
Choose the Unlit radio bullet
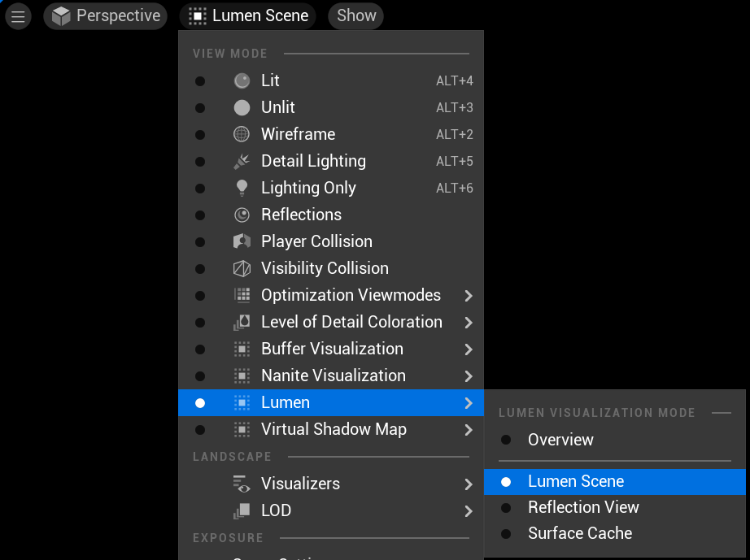[x=200, y=107]
